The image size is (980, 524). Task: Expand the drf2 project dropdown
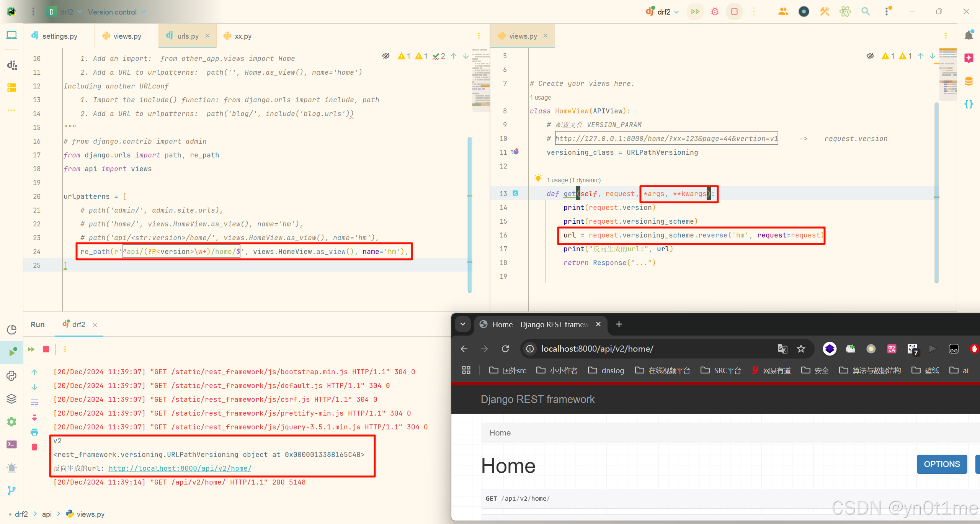(67, 12)
